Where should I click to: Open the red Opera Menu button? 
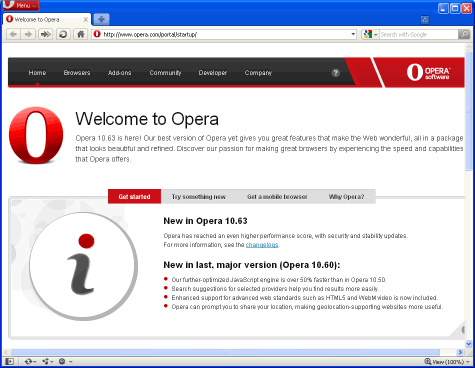(21, 5)
